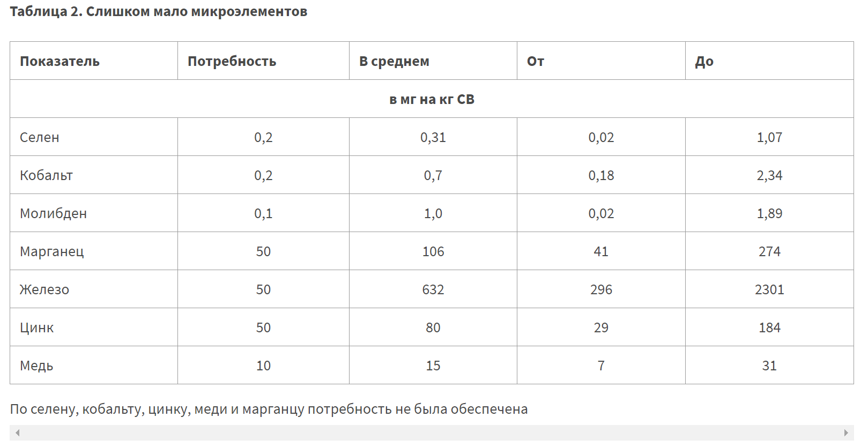Click the footnote text below the table

(x=269, y=409)
